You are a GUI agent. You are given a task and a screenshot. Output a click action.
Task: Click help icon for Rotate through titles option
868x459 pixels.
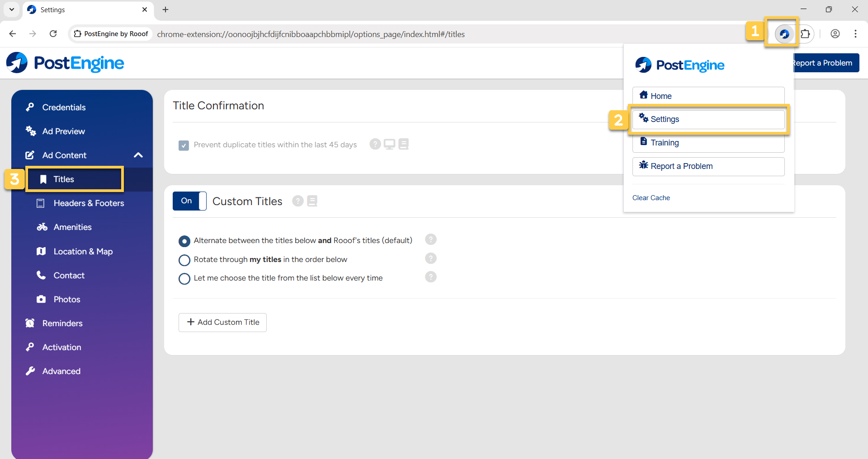[431, 258]
